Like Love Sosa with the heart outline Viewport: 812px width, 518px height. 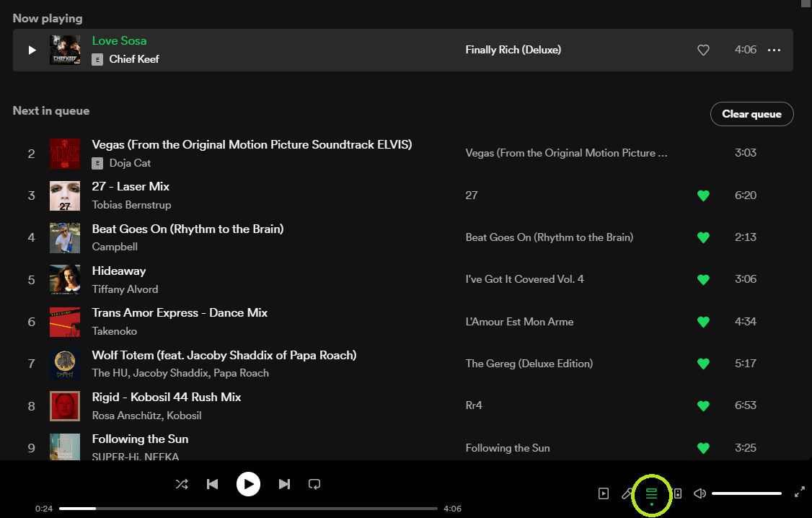pyautogui.click(x=703, y=51)
